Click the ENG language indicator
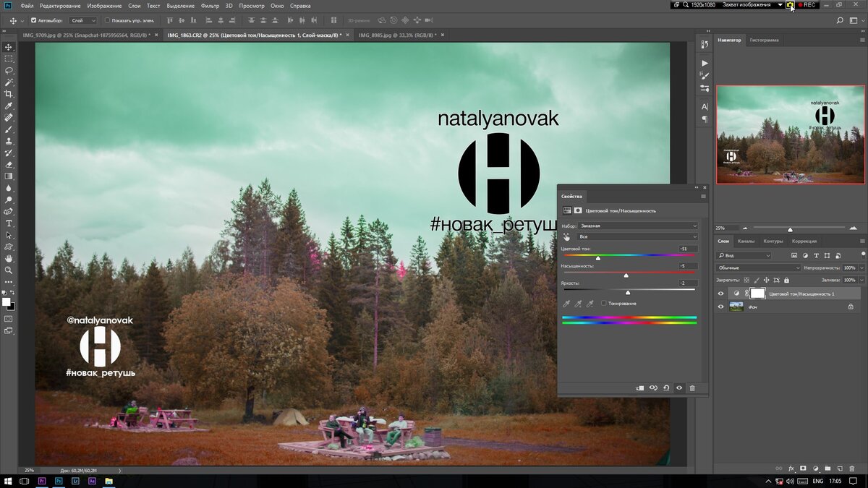This screenshot has width=868, height=488. [818, 481]
